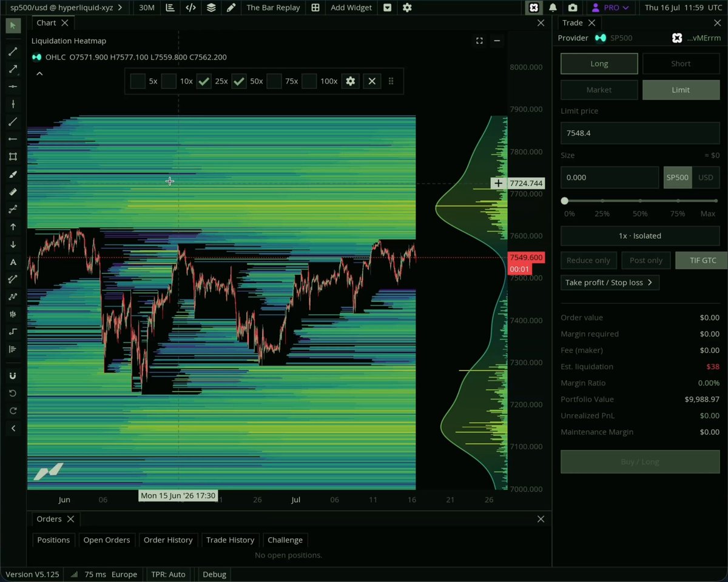Enable the 100x leverage checkbox
The height and width of the screenshot is (582, 728).
click(309, 81)
